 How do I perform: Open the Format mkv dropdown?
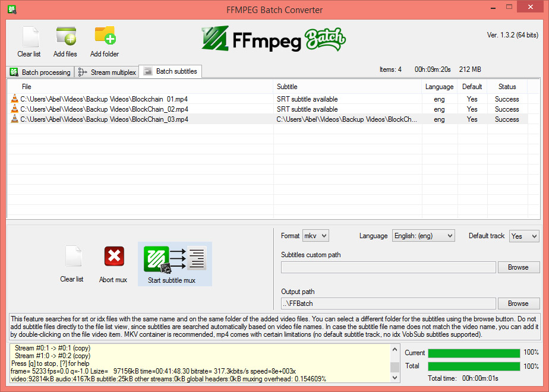(x=315, y=236)
